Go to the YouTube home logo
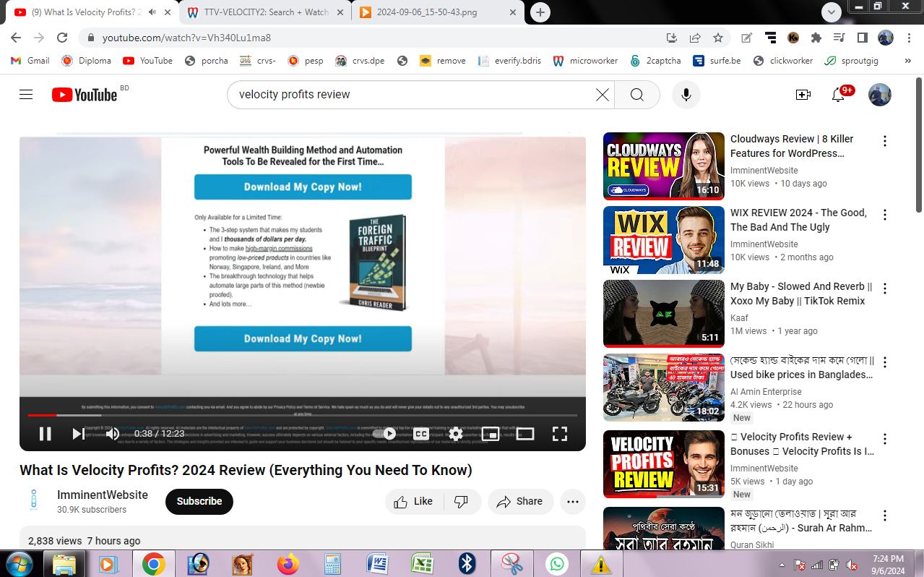The width and height of the screenshot is (924, 577). pyautogui.click(x=85, y=95)
